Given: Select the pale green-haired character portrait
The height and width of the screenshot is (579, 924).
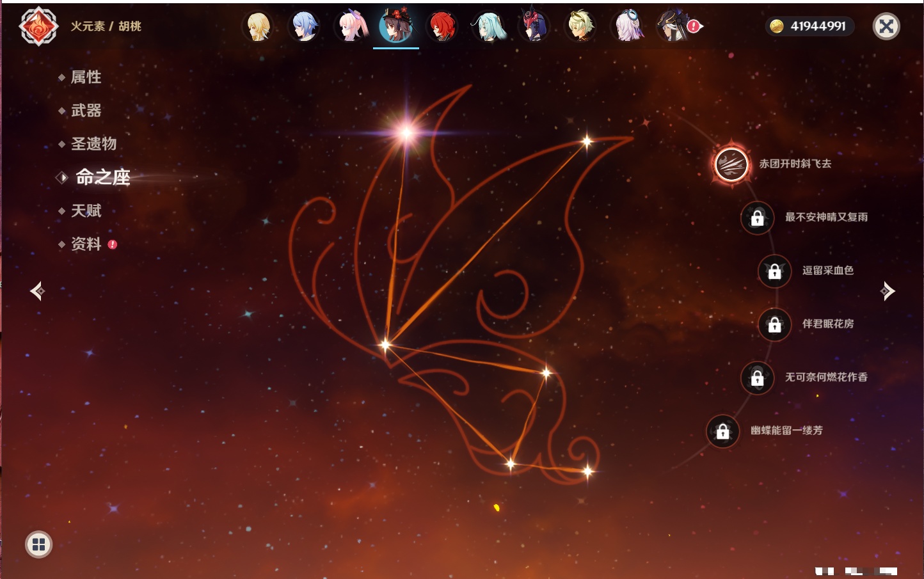Looking at the screenshot, I should pyautogui.click(x=580, y=26).
